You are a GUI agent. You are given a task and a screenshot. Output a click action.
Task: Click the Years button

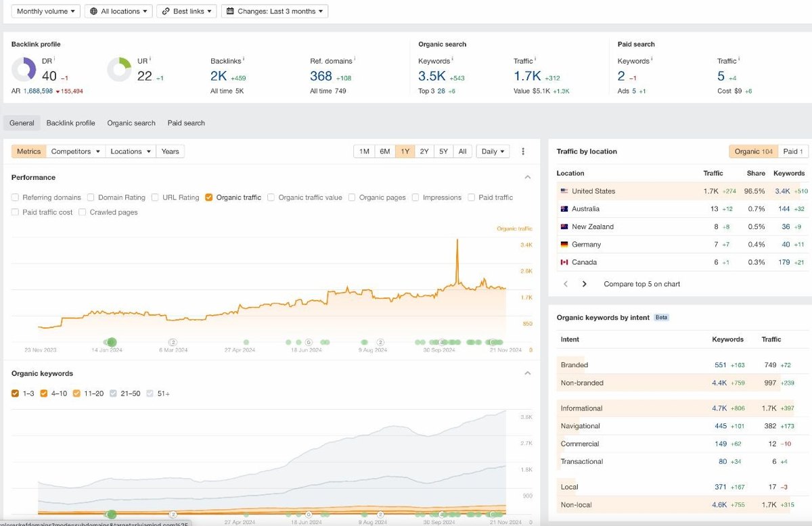pyautogui.click(x=171, y=151)
